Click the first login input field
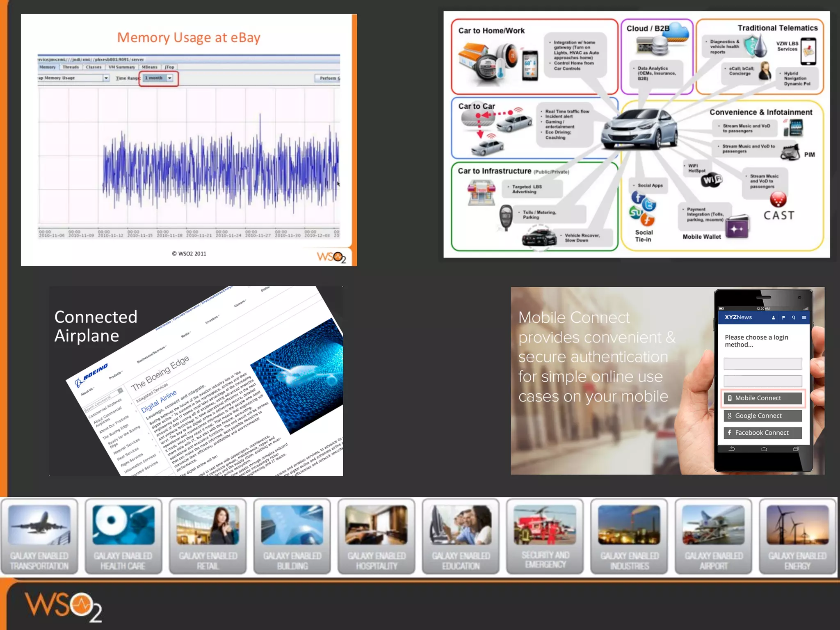840x630 pixels. tap(762, 363)
